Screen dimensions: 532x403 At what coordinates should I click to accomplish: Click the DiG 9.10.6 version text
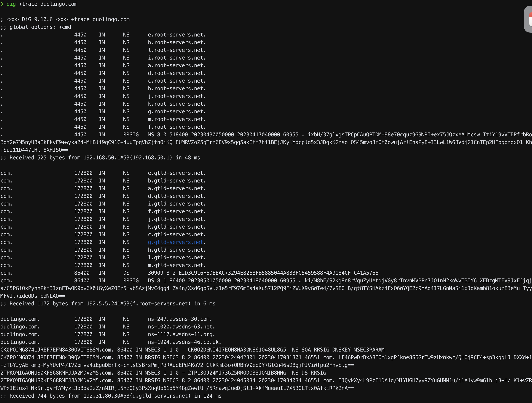pos(37,19)
